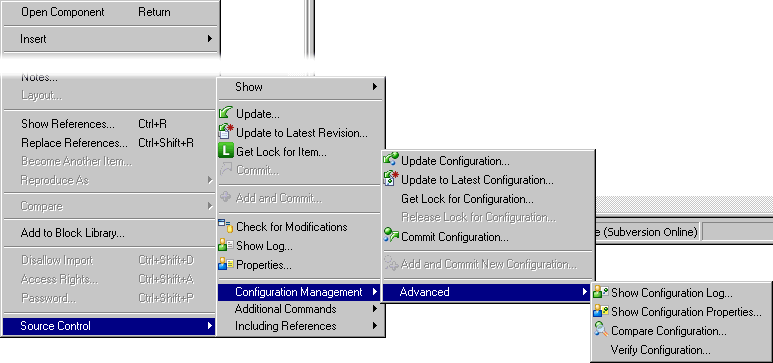This screenshot has width=773, height=363.
Task: Click the Compare Configuration magnifier icon
Action: pos(601,330)
